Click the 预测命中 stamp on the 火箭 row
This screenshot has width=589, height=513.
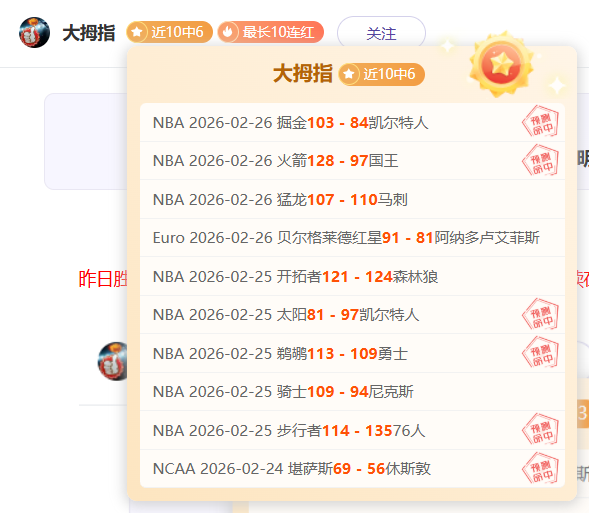pos(541,161)
